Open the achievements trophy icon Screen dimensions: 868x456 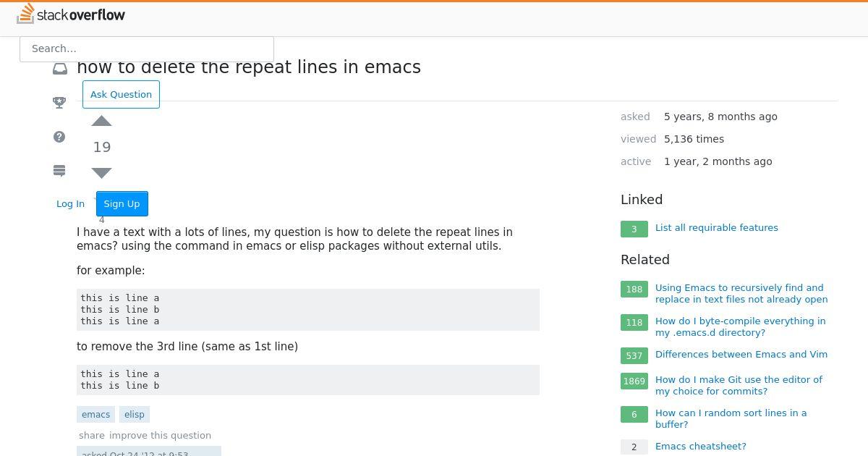[60, 103]
